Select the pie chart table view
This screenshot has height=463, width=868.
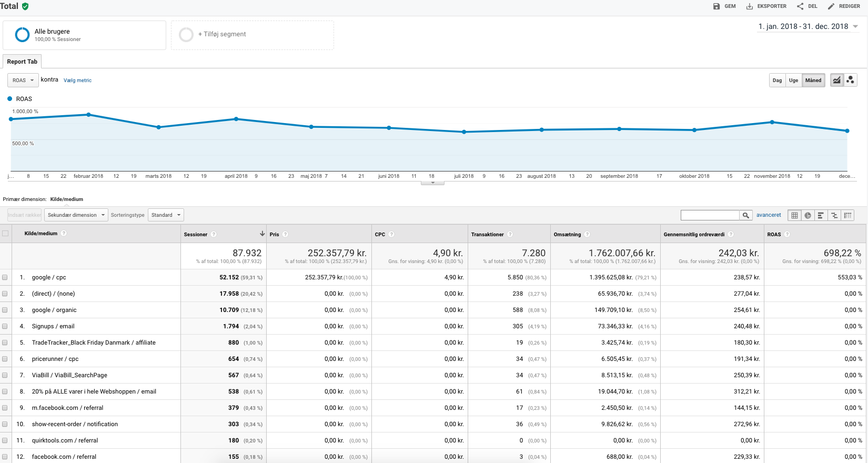pyautogui.click(x=808, y=215)
